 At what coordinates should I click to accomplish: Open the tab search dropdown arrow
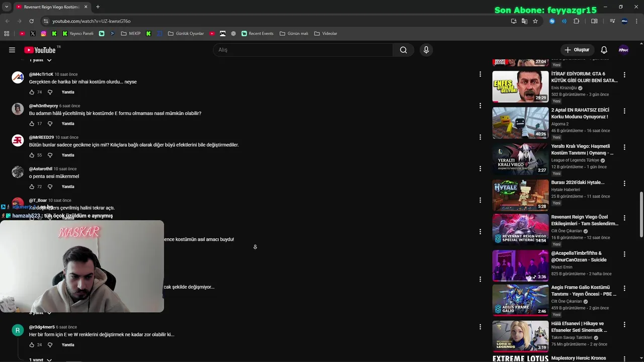coord(7,7)
